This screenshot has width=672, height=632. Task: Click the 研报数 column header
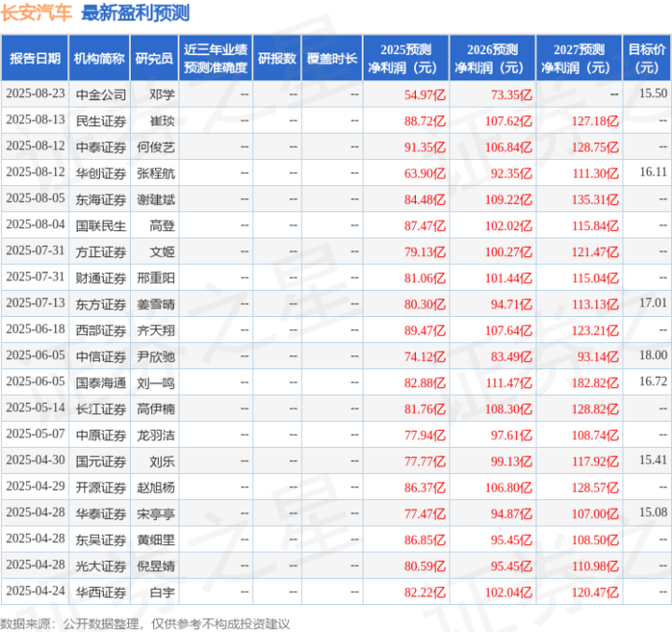pyautogui.click(x=277, y=58)
